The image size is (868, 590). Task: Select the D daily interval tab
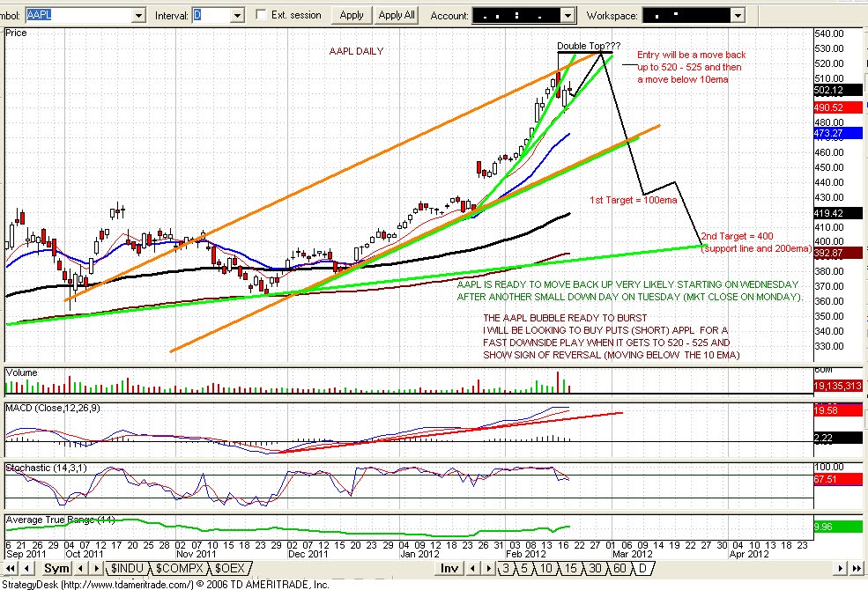[x=642, y=569]
